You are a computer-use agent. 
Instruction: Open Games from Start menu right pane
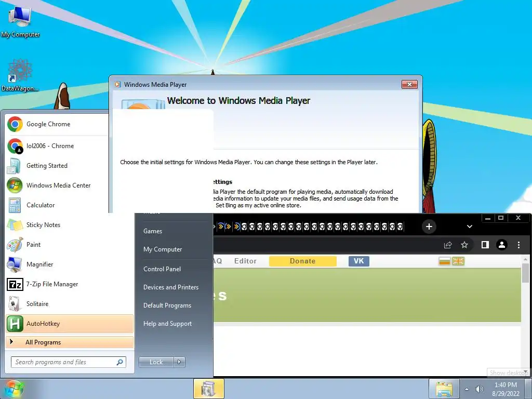tap(175, 231)
